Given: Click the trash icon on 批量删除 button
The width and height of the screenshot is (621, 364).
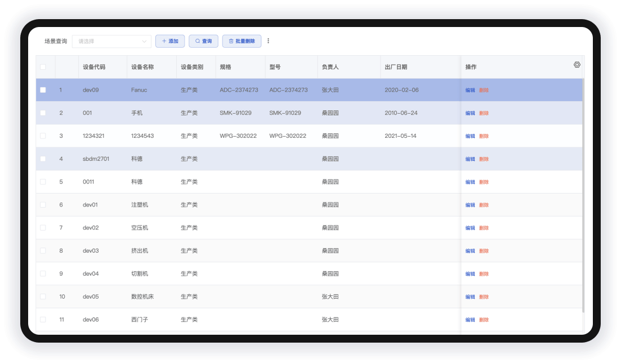Looking at the screenshot, I should 231,41.
